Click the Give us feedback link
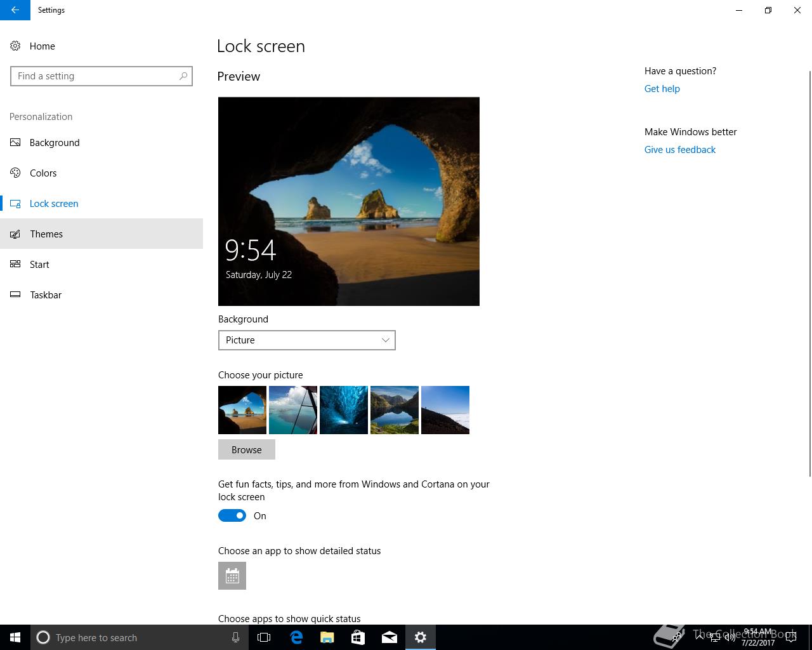 [680, 150]
